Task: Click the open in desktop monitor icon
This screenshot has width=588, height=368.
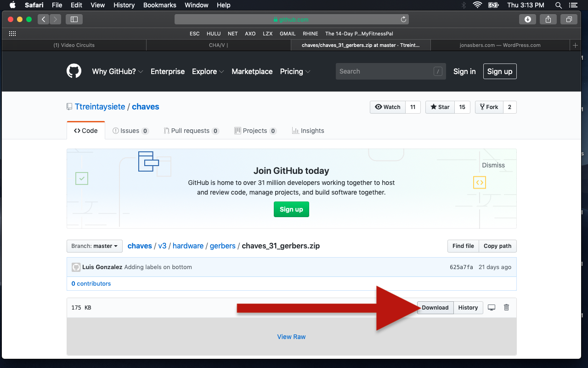Action: [x=492, y=307]
